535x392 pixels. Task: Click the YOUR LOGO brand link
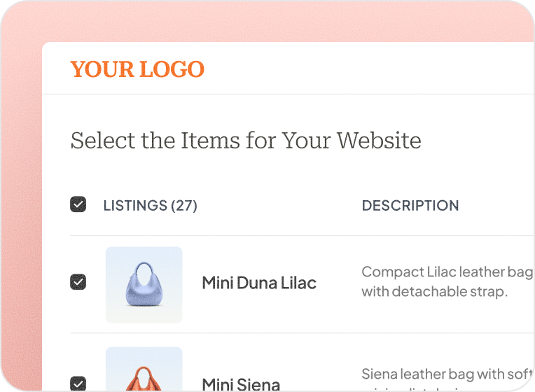pos(137,69)
